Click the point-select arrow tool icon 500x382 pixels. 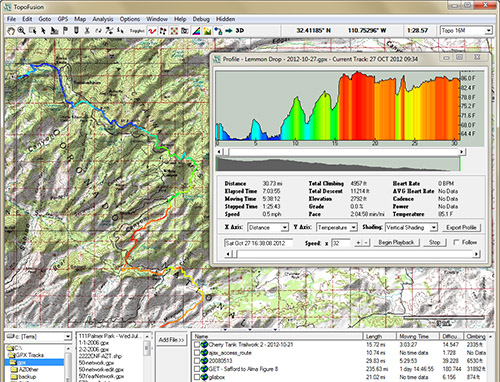pyautogui.click(x=120, y=31)
